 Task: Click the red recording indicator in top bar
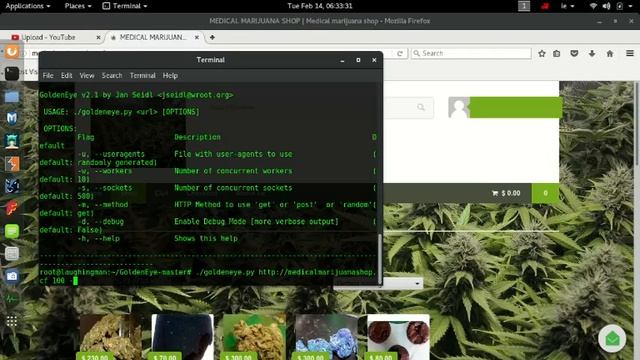click(545, 6)
